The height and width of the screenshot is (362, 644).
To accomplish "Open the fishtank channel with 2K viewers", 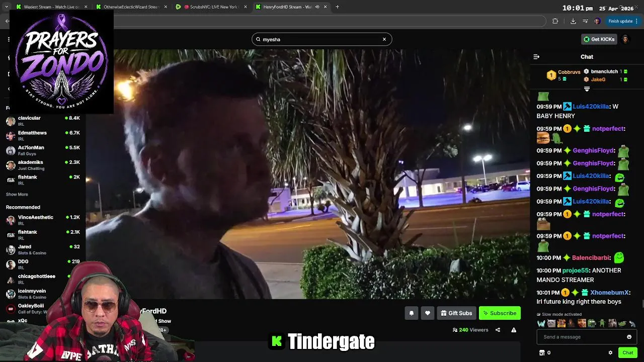I will pyautogui.click(x=43, y=180).
